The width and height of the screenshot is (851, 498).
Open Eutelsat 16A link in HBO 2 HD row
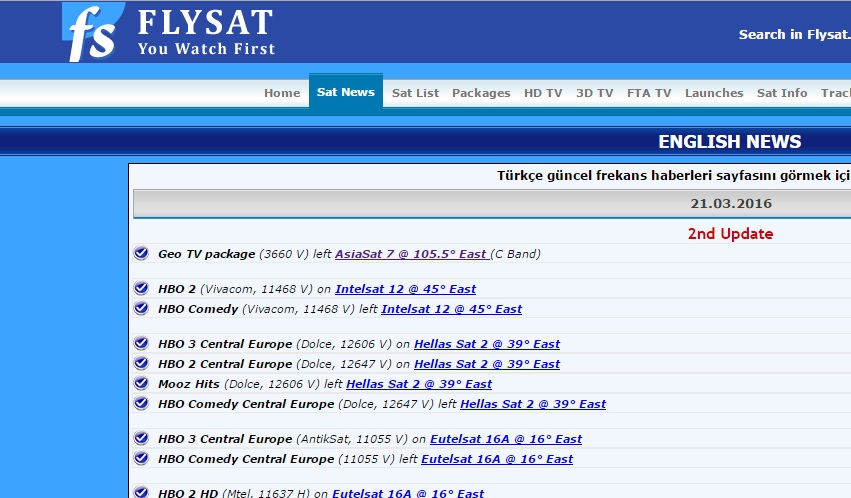coord(408,493)
